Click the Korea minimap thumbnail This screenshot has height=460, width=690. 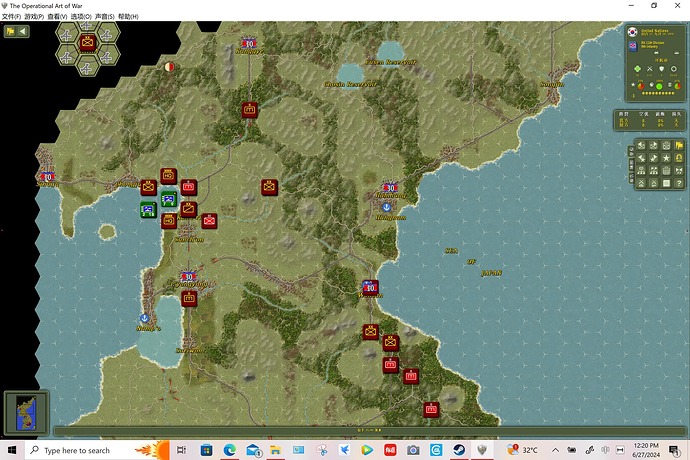click(26, 412)
